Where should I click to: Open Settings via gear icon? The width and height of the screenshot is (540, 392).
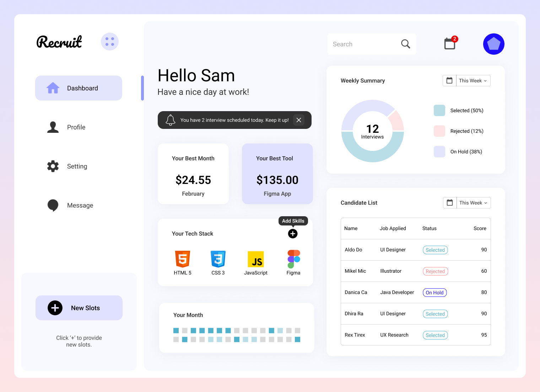[x=53, y=166]
